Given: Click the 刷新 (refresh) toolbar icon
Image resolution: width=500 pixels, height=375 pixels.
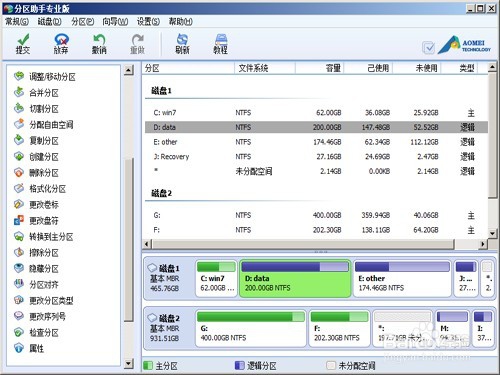Looking at the screenshot, I should click(x=182, y=44).
